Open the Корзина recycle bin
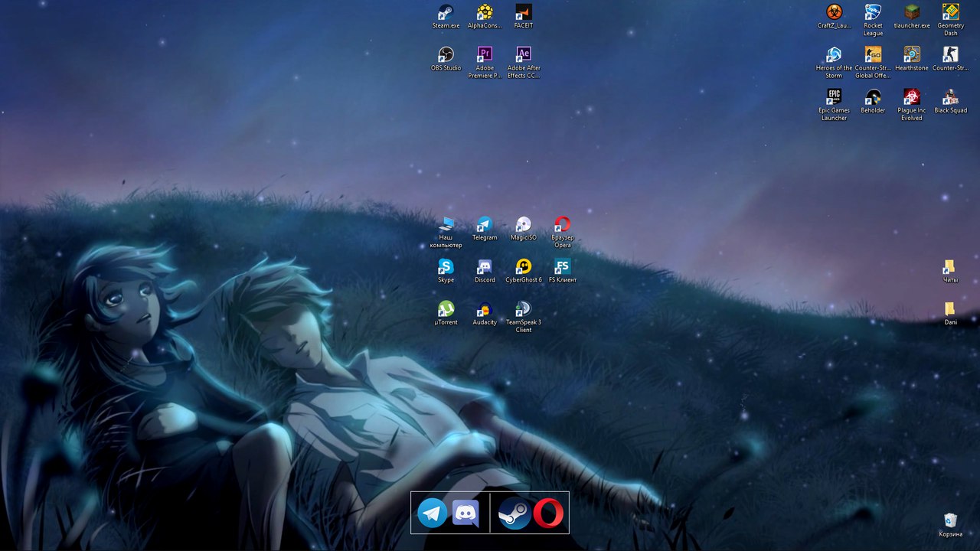This screenshot has width=980, height=551. (x=950, y=525)
